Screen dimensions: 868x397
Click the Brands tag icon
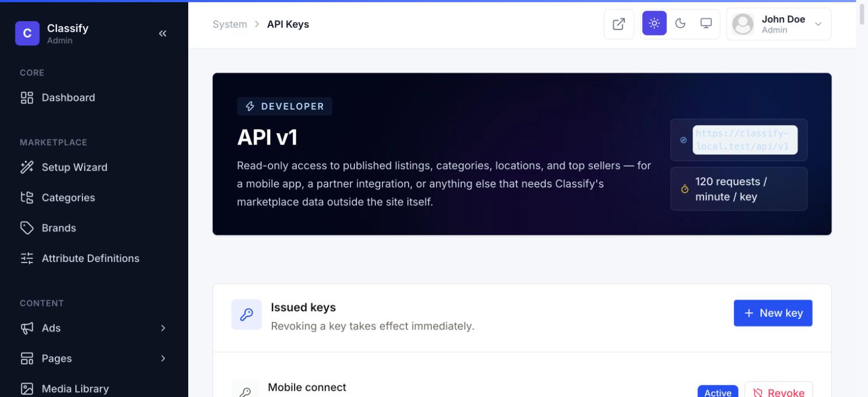point(27,228)
